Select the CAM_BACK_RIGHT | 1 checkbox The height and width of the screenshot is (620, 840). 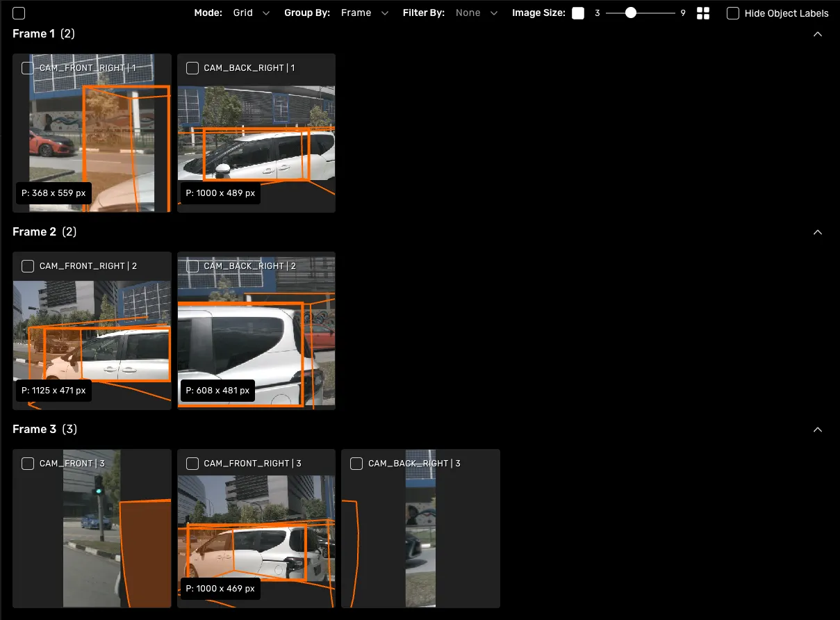point(192,67)
